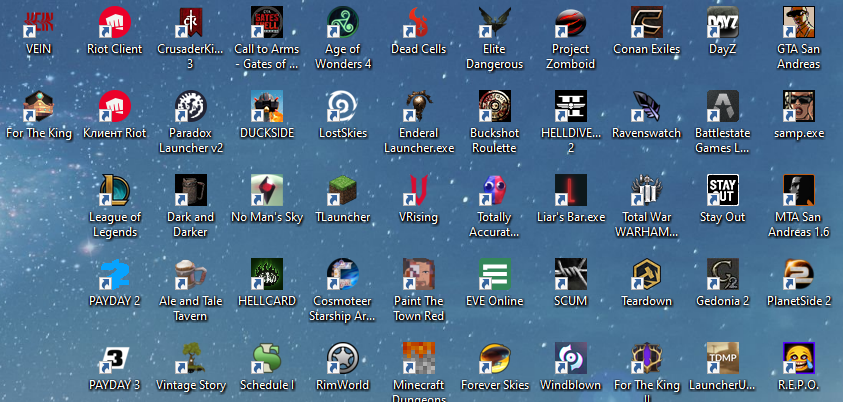
Task: Select the TLauncher grass block icon
Action: [343, 190]
